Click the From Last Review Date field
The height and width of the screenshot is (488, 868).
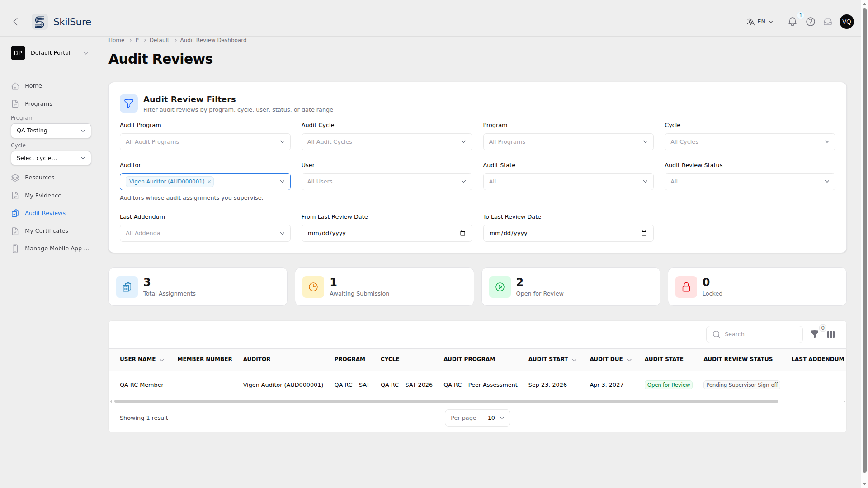tap(387, 233)
